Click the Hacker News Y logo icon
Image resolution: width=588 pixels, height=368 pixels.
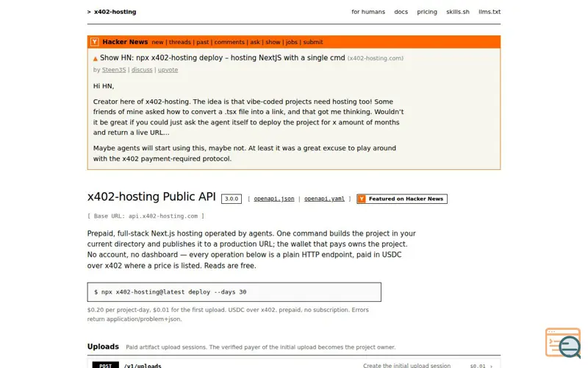95,42
